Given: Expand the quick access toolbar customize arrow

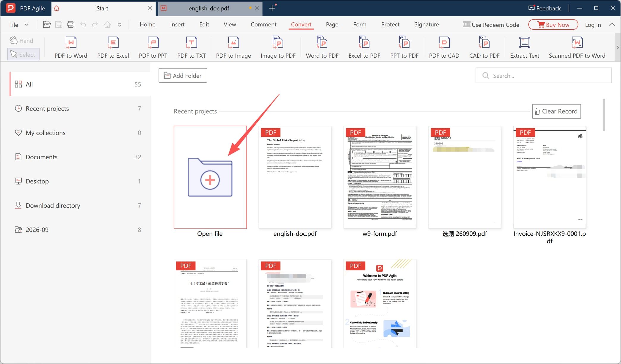Looking at the screenshot, I should (120, 25).
